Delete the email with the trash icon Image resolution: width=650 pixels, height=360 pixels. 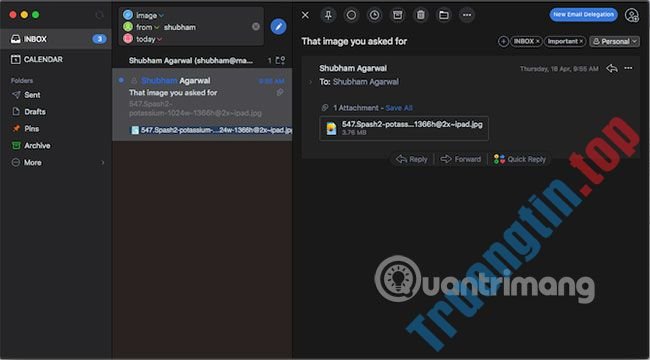click(x=421, y=15)
